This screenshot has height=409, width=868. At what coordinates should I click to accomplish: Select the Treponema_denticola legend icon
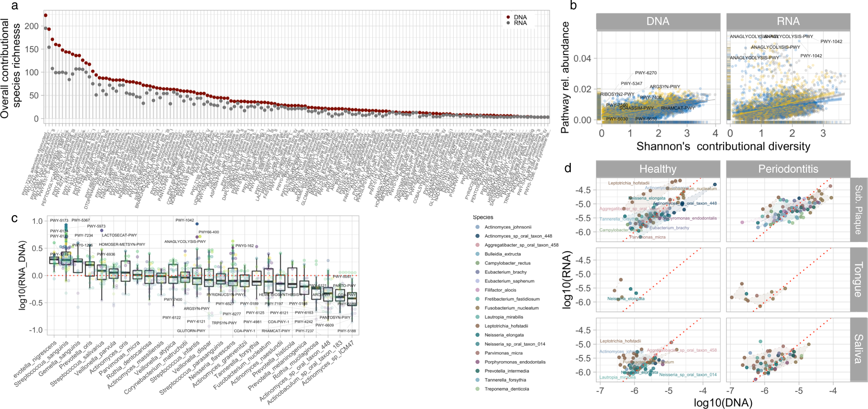coord(477,388)
